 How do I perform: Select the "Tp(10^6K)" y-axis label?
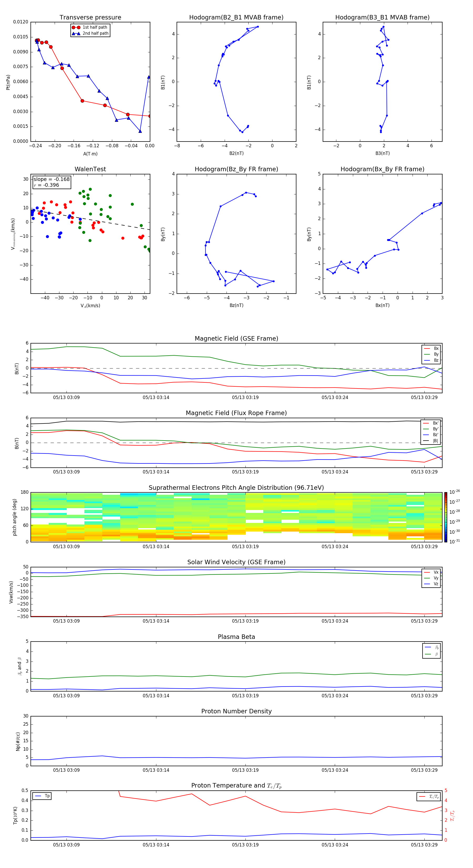pyautogui.click(x=15, y=815)
